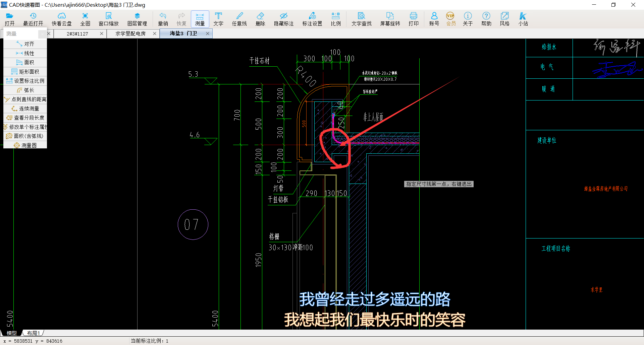Choose 查看分段长度 from the menu
644x345 pixels.
pyautogui.click(x=25, y=118)
